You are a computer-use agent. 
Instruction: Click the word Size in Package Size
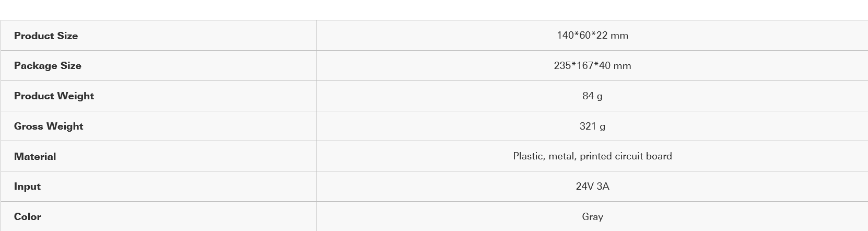71,66
